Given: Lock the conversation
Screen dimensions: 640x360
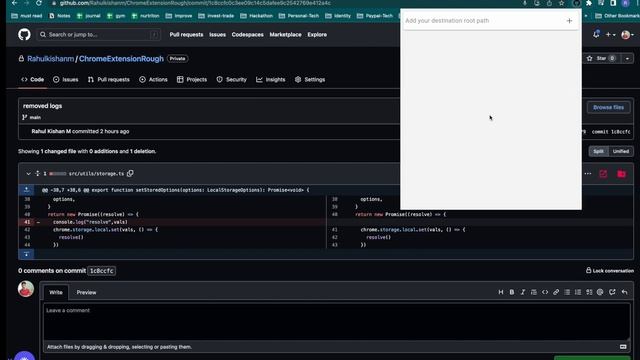Looking at the screenshot, I should [x=610, y=271].
